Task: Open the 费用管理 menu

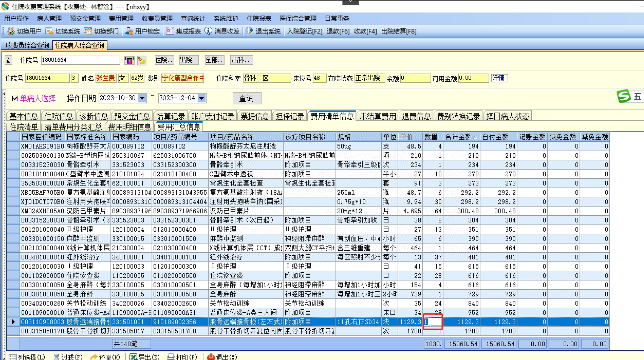Action: click(x=121, y=18)
